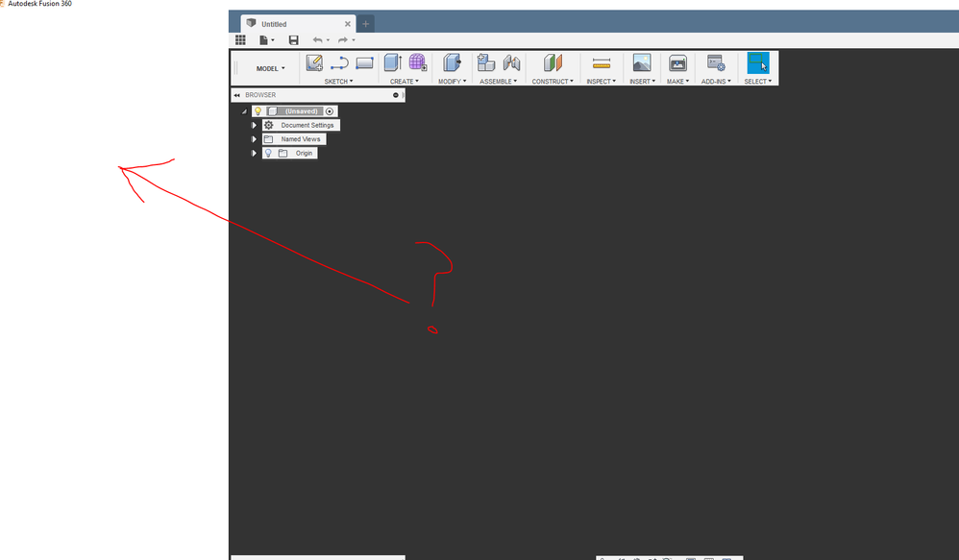Open the INSERT dropdown menu

point(642,82)
